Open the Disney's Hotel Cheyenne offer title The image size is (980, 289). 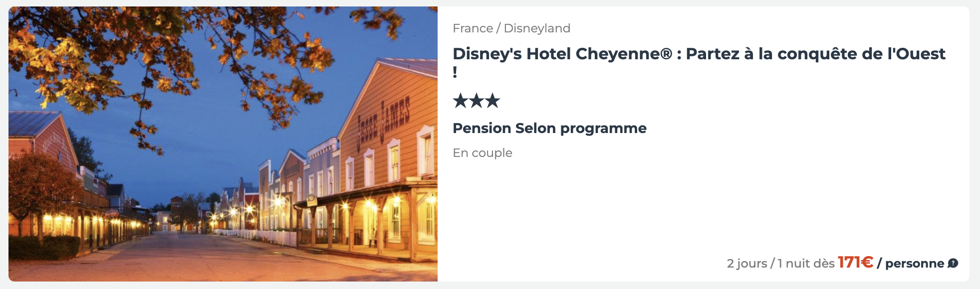pos(699,62)
